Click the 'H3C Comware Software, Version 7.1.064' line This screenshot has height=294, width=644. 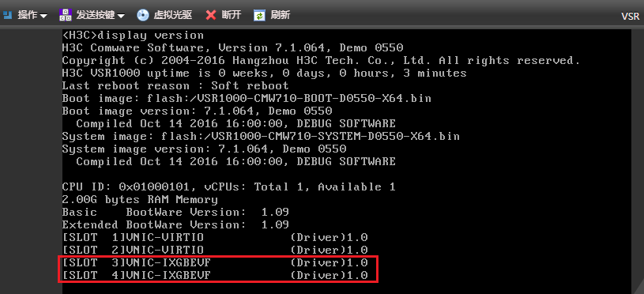pos(232,47)
